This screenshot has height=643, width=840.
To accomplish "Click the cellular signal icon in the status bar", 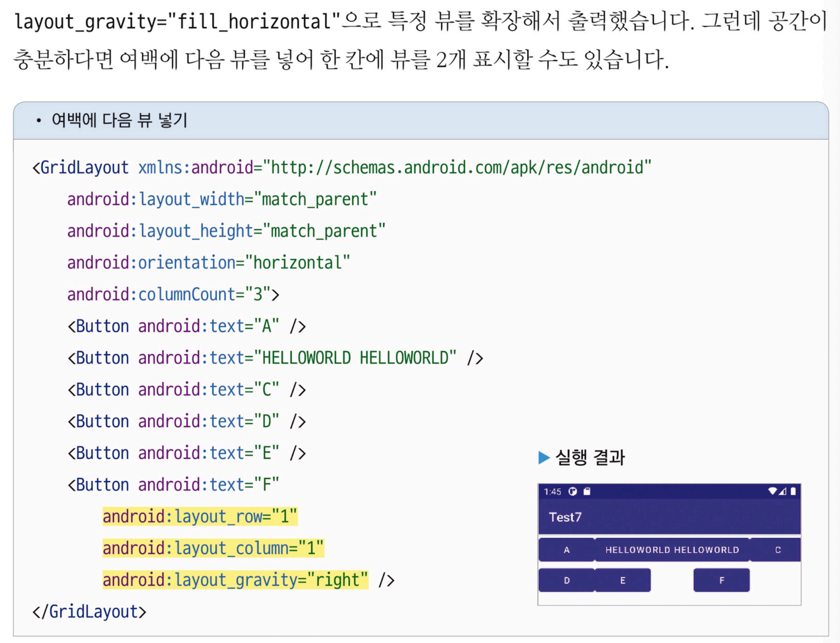I will (783, 491).
